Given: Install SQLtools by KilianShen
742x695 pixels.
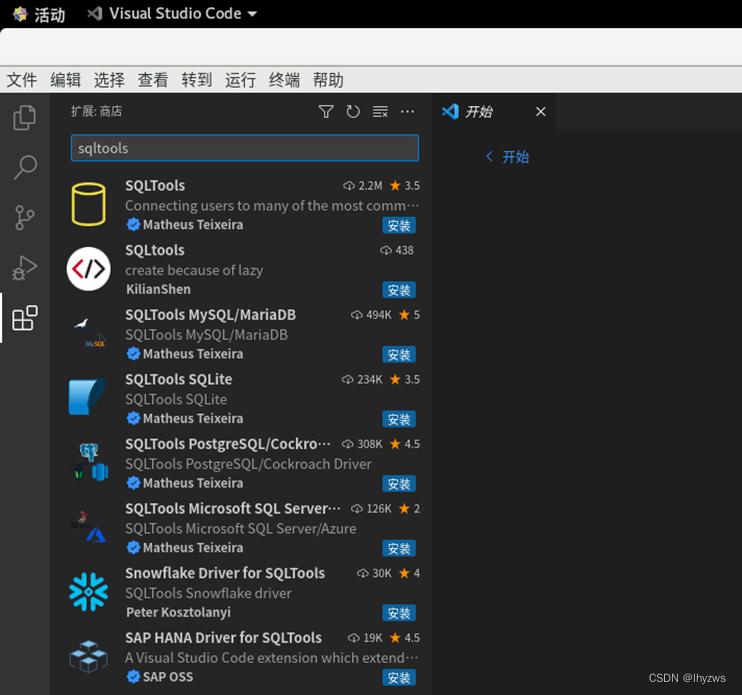Looking at the screenshot, I should pyautogui.click(x=399, y=290).
